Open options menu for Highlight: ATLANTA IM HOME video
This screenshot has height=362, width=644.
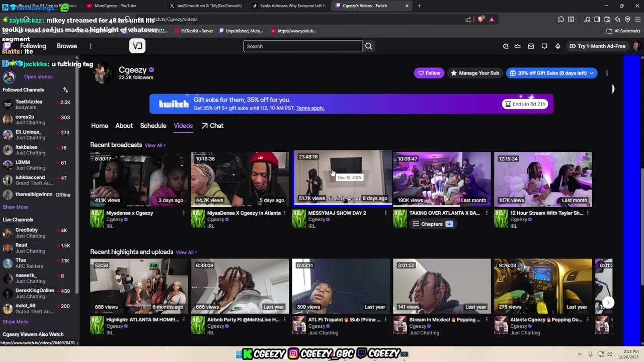[x=184, y=320]
